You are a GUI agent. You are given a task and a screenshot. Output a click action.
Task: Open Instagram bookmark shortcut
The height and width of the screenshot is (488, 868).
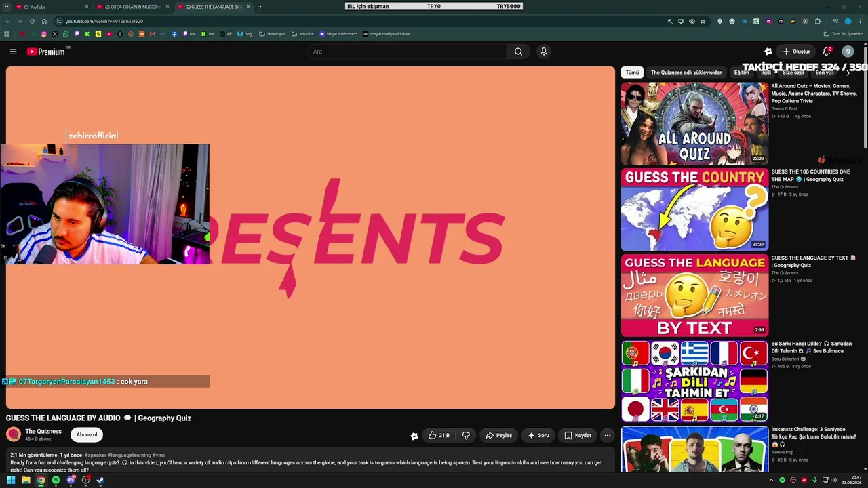point(44,34)
